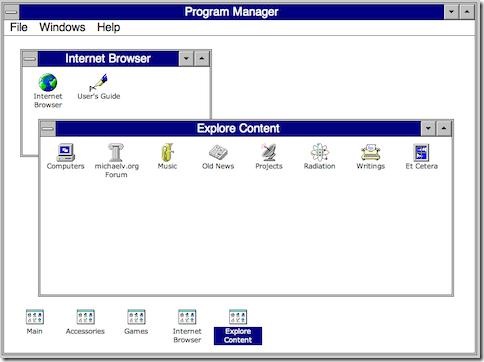Maximize the Explore Content window
Viewport: 484px width, 362px height.
click(x=444, y=129)
